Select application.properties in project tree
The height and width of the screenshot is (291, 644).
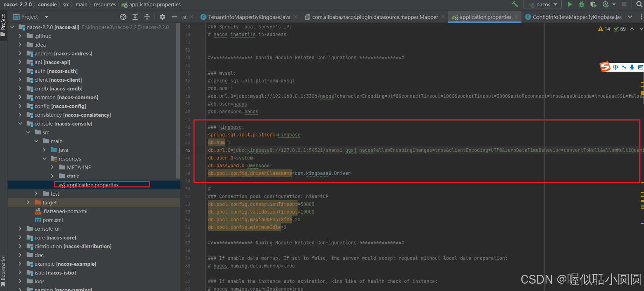[x=92, y=185]
